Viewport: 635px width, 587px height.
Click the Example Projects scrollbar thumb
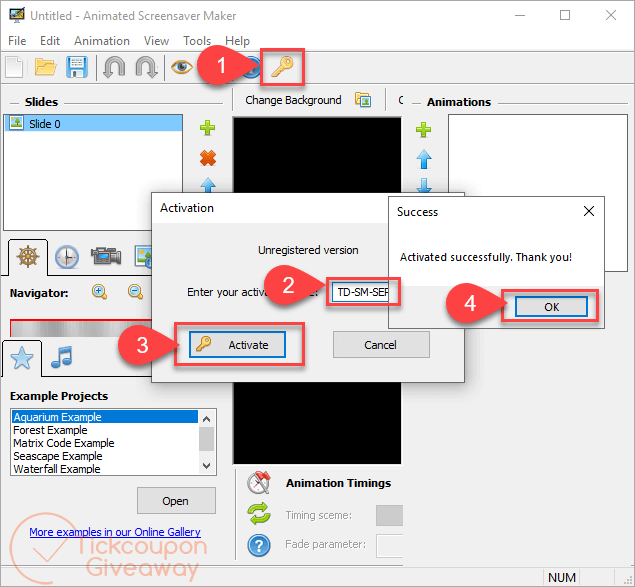click(x=207, y=439)
